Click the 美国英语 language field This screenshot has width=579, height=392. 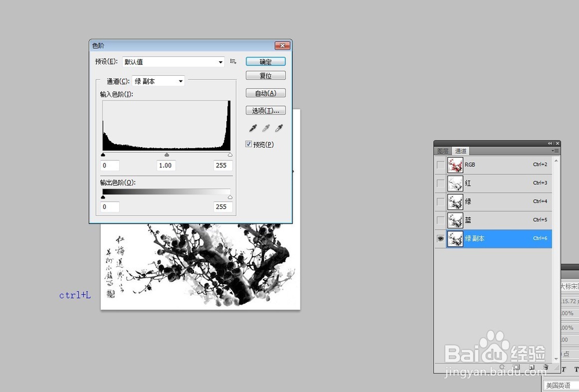coord(561,386)
